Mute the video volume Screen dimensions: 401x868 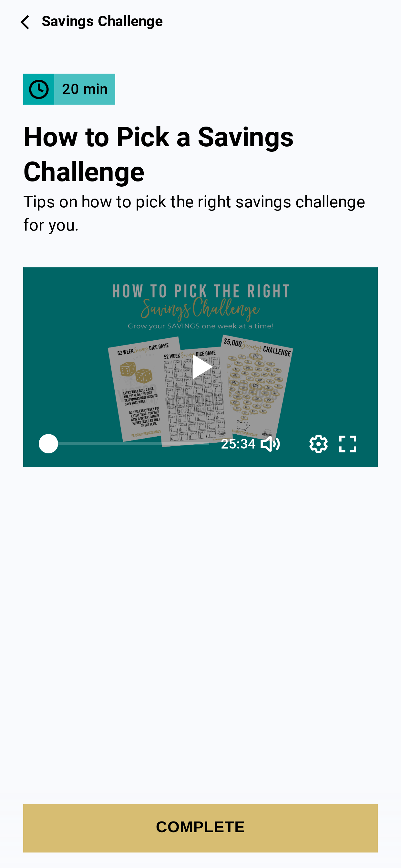click(270, 444)
